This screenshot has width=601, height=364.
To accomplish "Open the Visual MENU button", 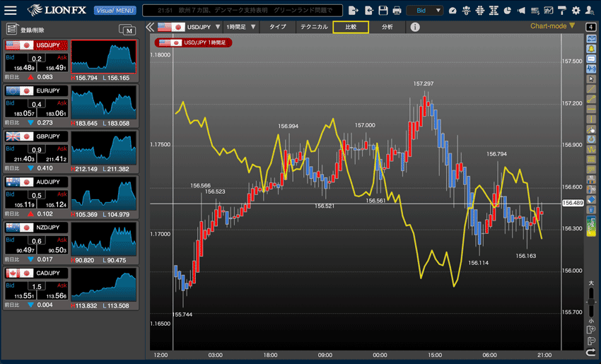I will [x=113, y=11].
